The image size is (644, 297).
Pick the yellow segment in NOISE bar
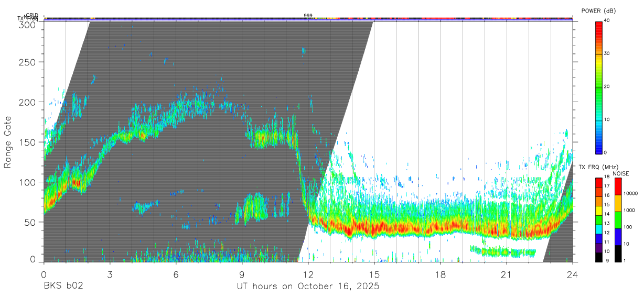coord(617,203)
